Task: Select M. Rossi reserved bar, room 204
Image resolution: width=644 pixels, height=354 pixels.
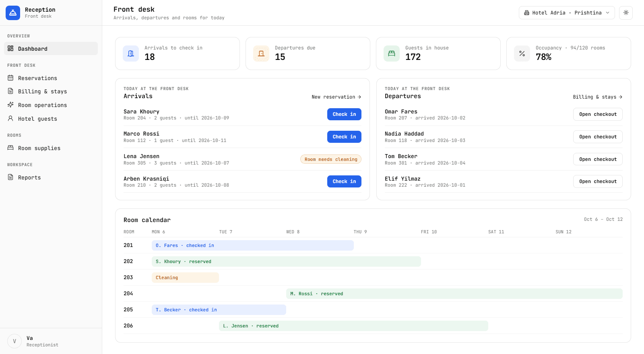Action: tap(454, 294)
